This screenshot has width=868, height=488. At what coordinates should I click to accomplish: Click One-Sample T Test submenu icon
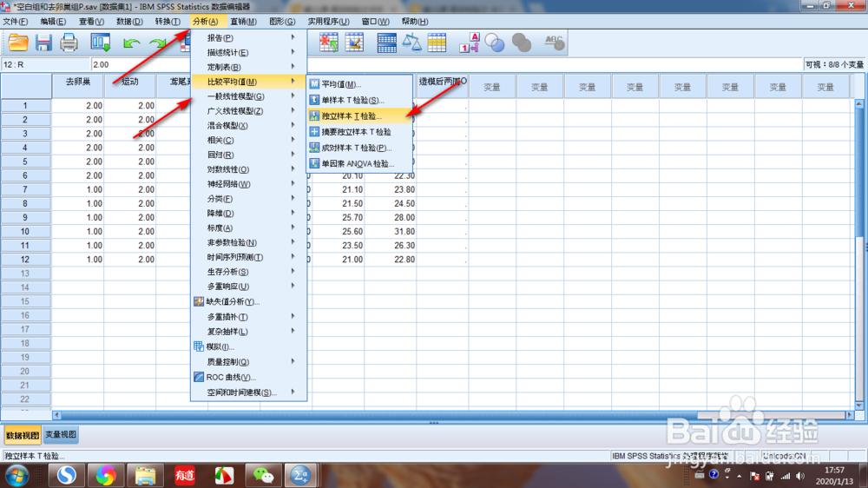(314, 100)
